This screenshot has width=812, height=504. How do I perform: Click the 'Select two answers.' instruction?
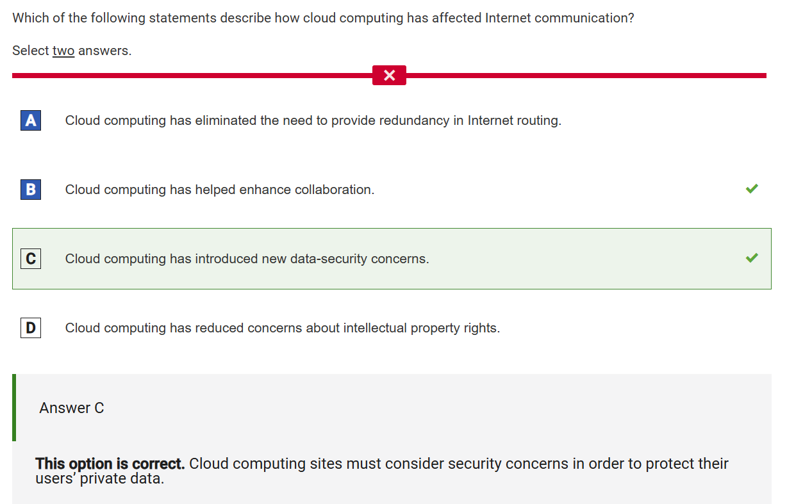click(72, 51)
